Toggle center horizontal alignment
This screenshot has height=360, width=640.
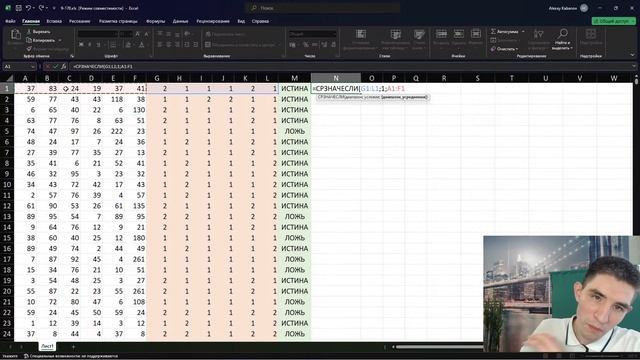pyautogui.click(x=168, y=44)
